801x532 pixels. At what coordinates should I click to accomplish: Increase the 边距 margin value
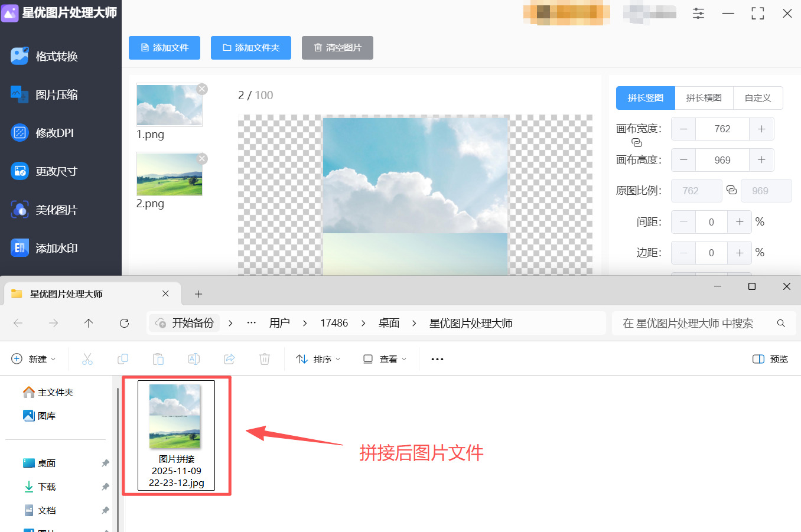[740, 253]
